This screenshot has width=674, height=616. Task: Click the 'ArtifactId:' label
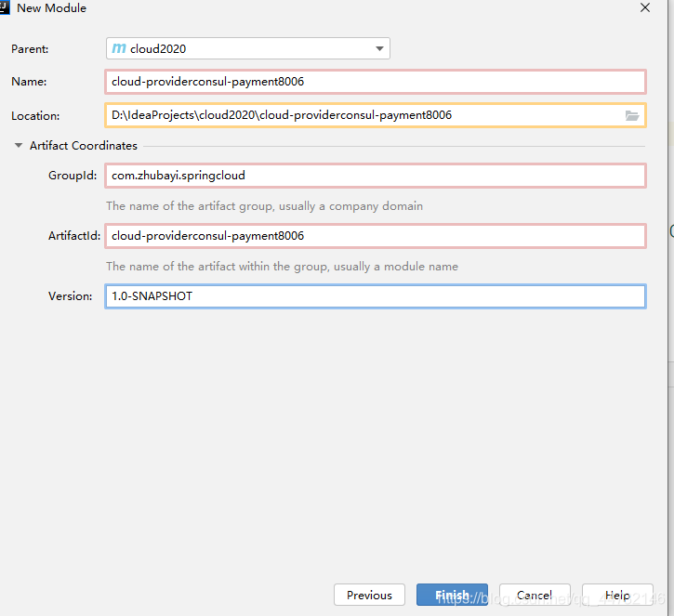[74, 236]
